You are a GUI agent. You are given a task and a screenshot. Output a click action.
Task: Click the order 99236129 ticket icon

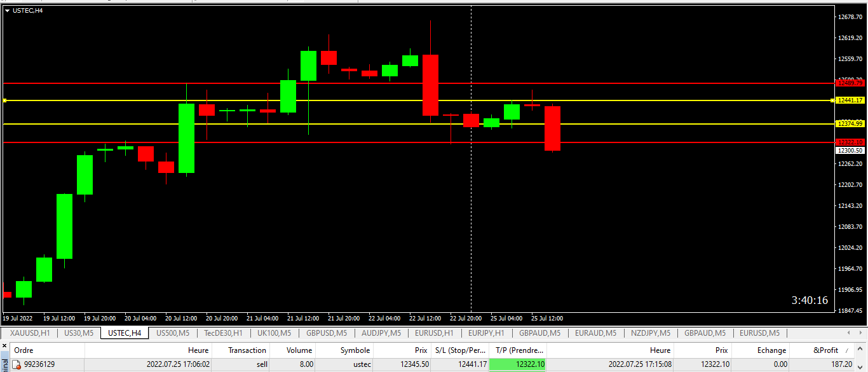click(x=18, y=364)
